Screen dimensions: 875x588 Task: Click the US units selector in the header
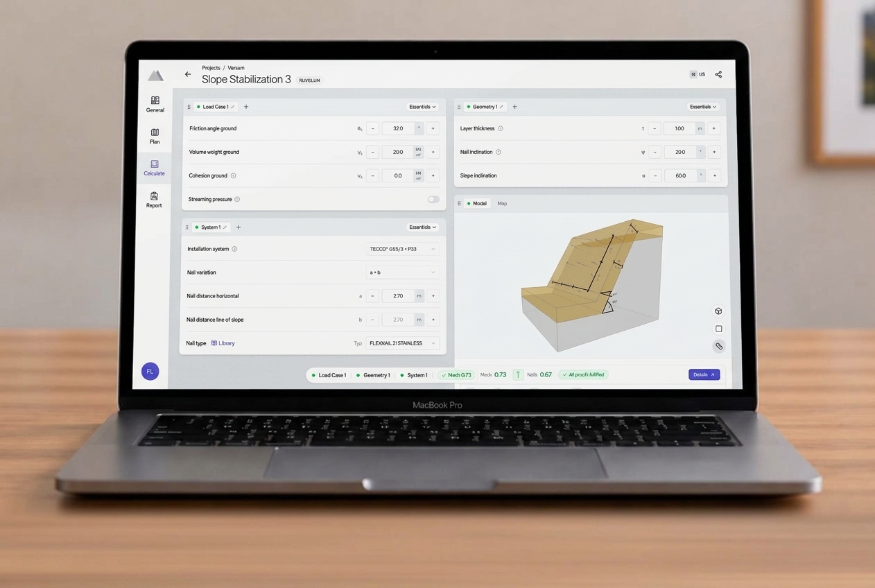pyautogui.click(x=698, y=74)
